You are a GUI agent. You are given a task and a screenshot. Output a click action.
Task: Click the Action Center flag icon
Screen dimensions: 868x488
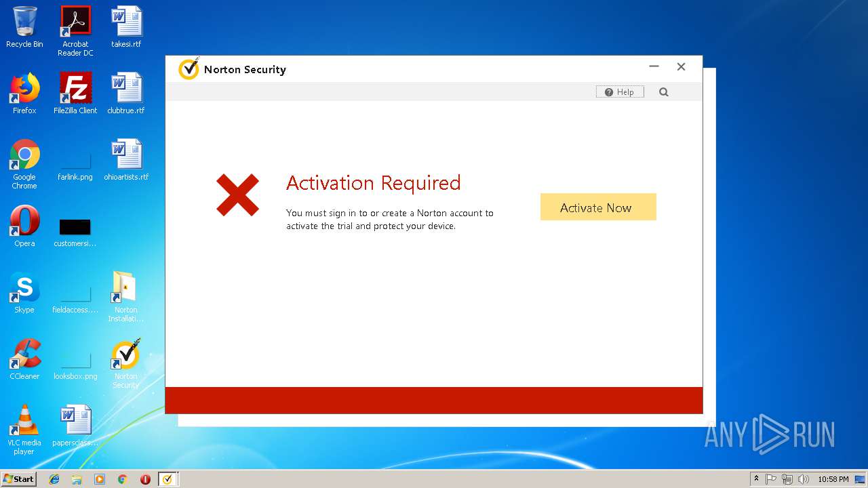click(771, 479)
